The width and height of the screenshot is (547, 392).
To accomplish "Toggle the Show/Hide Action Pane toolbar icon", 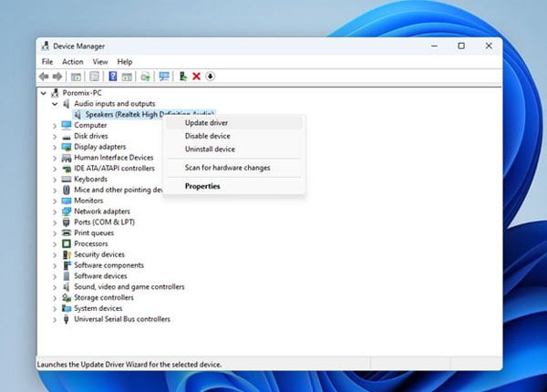I will coord(127,76).
